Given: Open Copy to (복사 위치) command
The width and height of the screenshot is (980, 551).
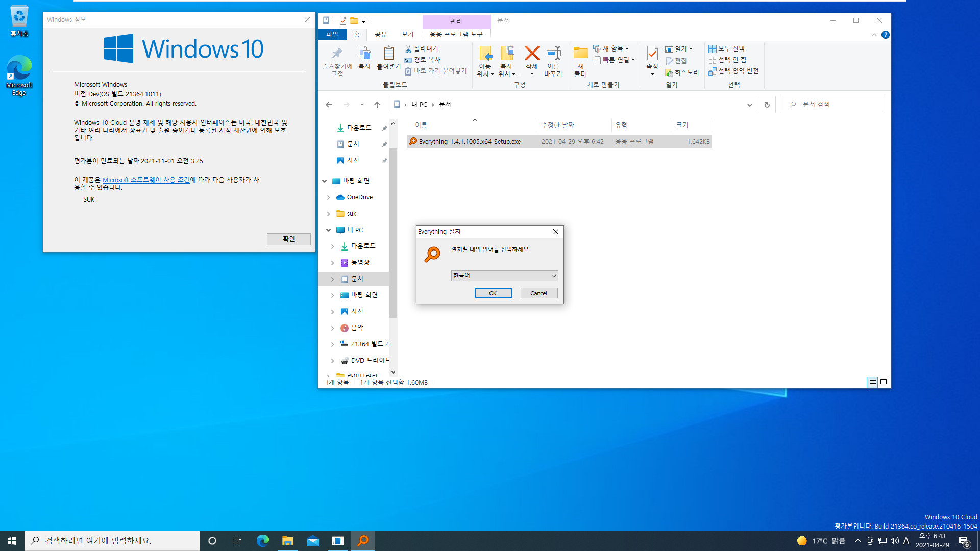Looking at the screenshot, I should [506, 61].
